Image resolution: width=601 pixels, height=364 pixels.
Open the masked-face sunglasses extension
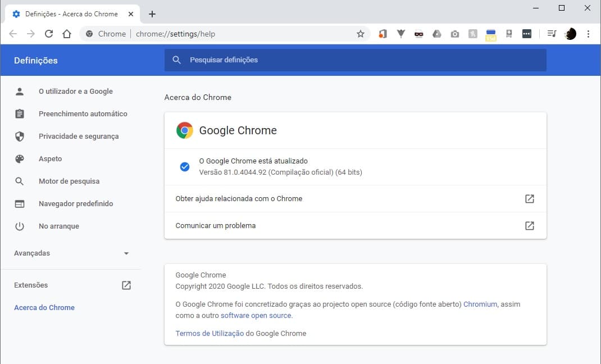pos(418,34)
